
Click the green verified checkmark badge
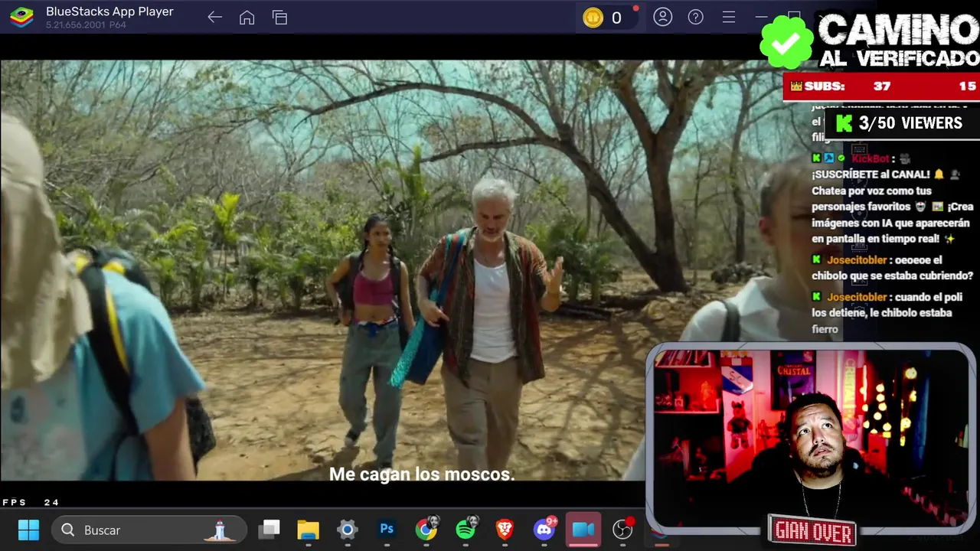[x=786, y=41]
